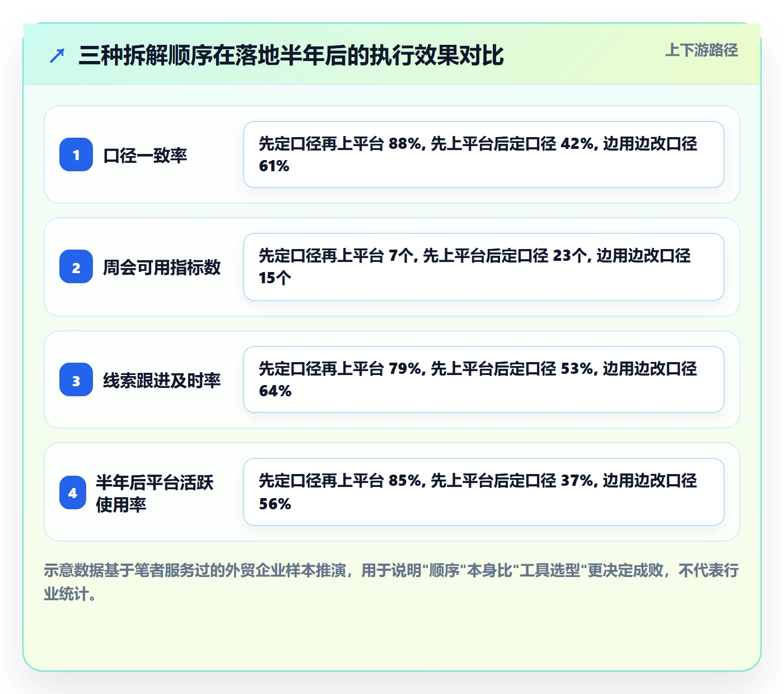
Task: Click the 上下游路径 label in the header
Action: pyautogui.click(x=702, y=50)
